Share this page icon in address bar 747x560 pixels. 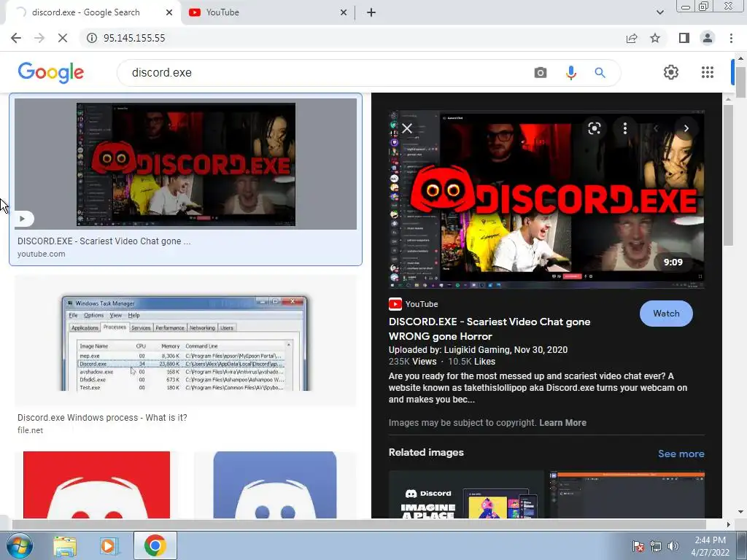tap(632, 38)
